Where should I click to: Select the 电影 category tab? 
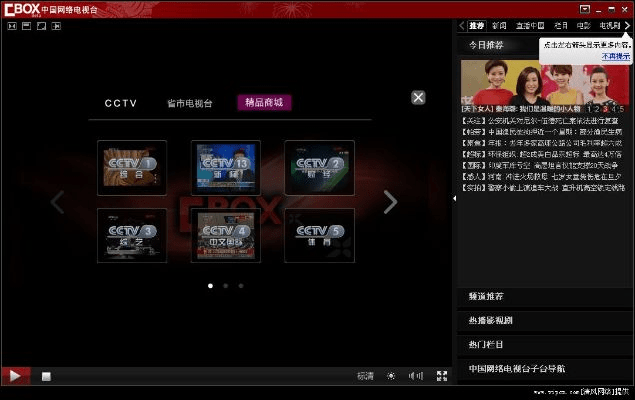click(584, 26)
